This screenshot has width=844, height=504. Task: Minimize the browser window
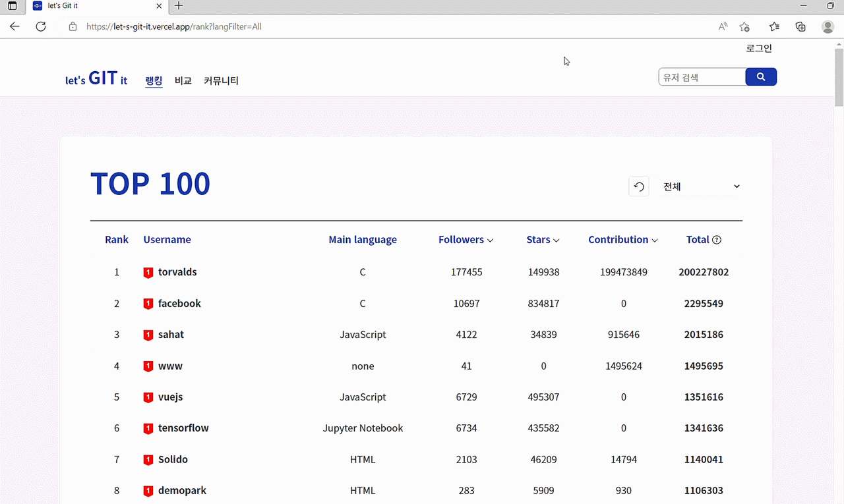click(803, 6)
